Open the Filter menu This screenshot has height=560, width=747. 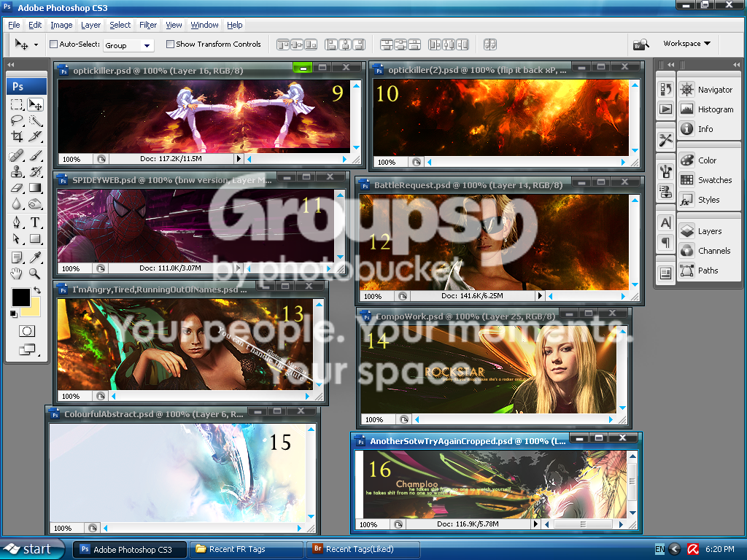pos(147,25)
